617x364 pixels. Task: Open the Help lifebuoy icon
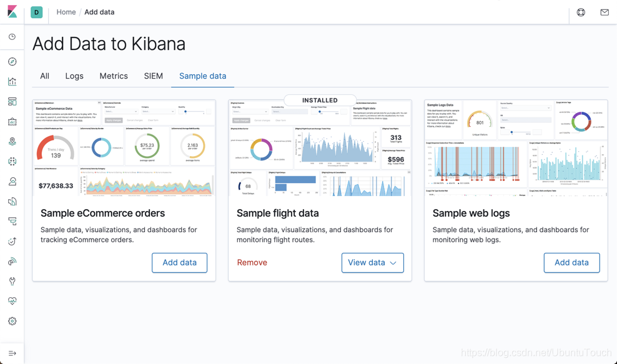pyautogui.click(x=581, y=12)
